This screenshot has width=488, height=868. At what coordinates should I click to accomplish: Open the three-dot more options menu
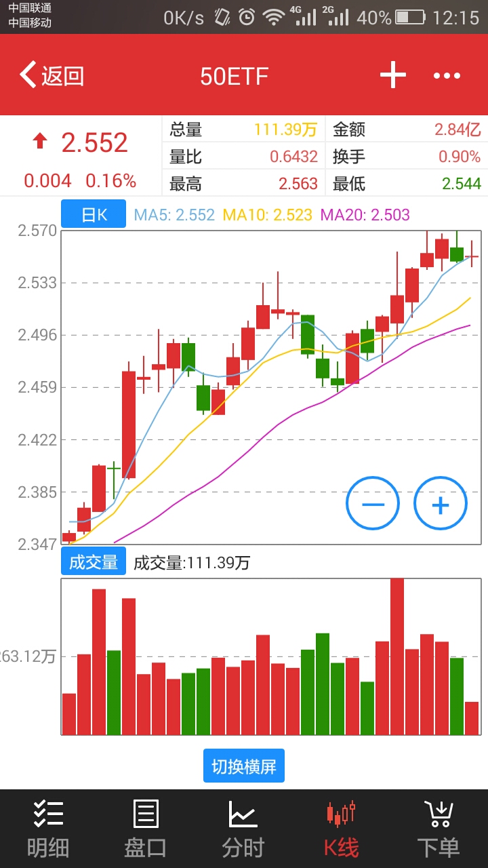coord(447,75)
